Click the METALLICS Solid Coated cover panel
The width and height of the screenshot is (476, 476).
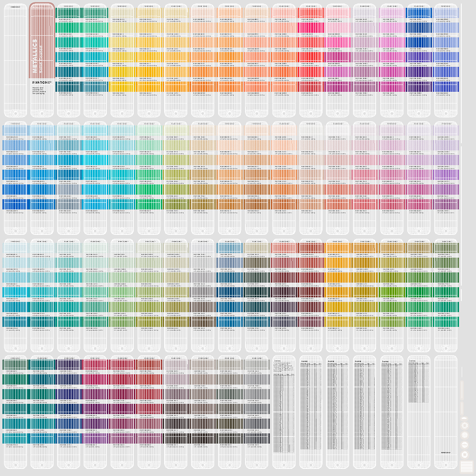point(42,40)
